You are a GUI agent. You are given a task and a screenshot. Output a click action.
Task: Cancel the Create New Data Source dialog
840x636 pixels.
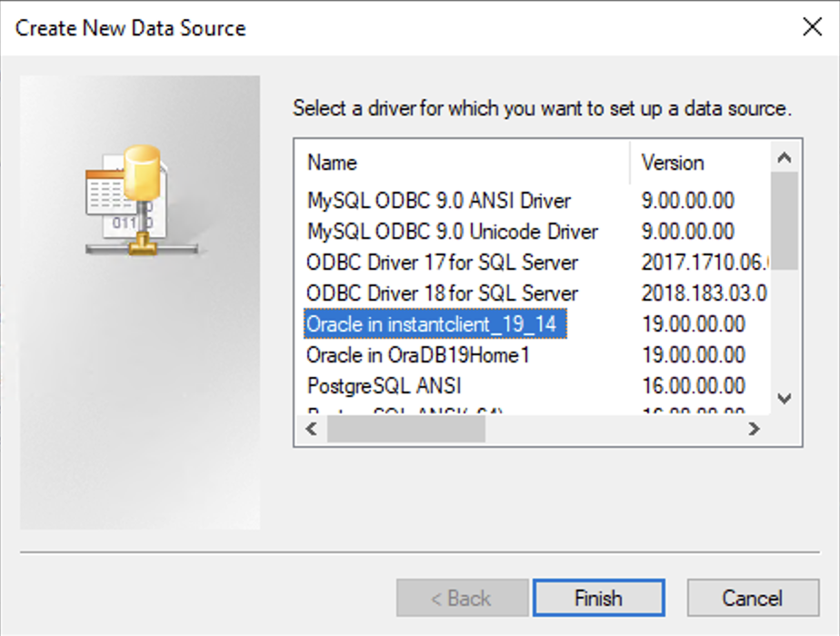(x=753, y=598)
